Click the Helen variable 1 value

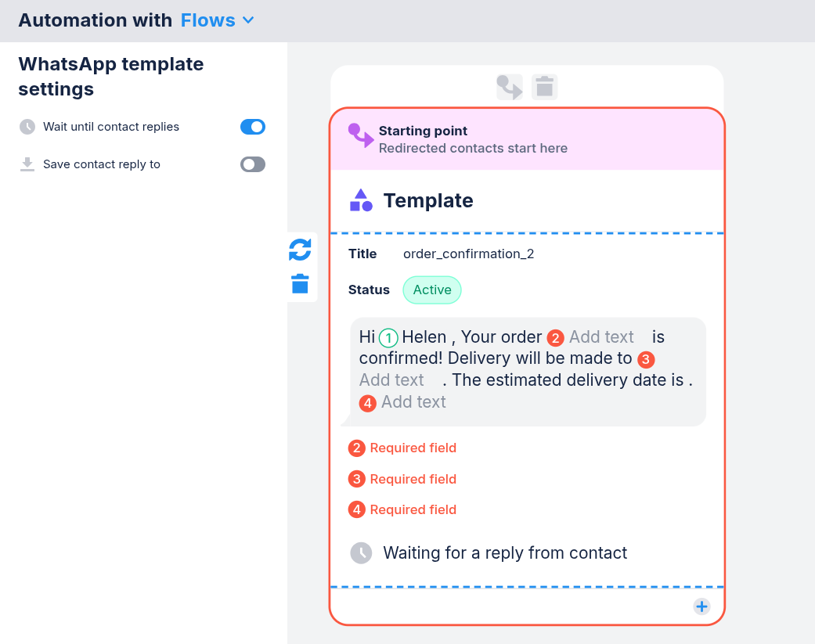(424, 337)
